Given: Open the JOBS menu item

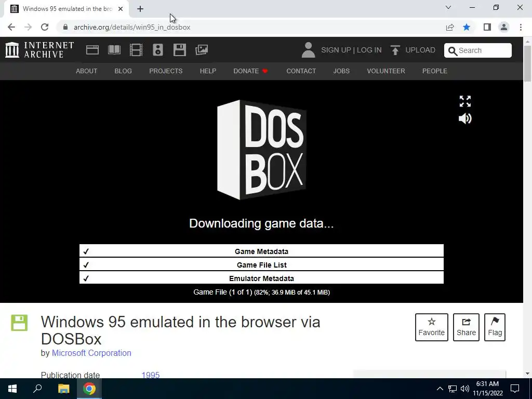Looking at the screenshot, I should [x=341, y=71].
